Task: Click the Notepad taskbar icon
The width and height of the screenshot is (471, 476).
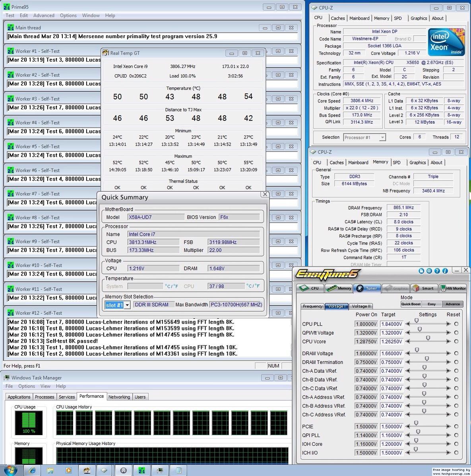Action: click(178, 470)
